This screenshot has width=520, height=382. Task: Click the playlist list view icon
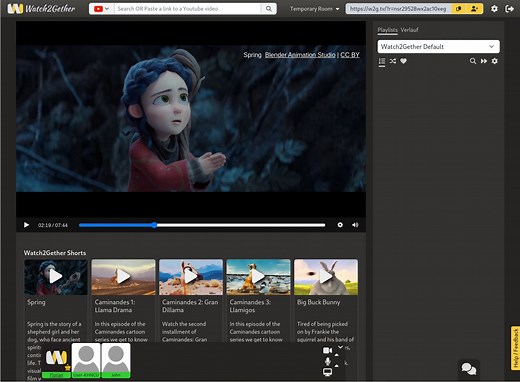click(382, 61)
